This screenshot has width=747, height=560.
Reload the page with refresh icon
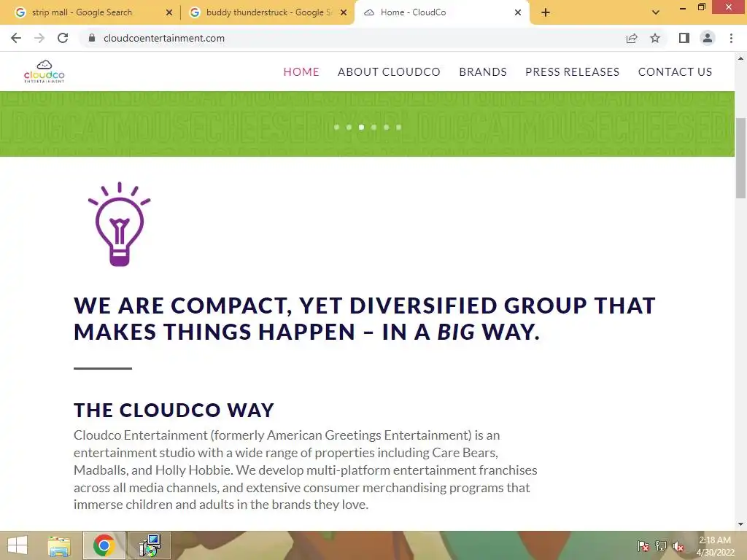63,38
